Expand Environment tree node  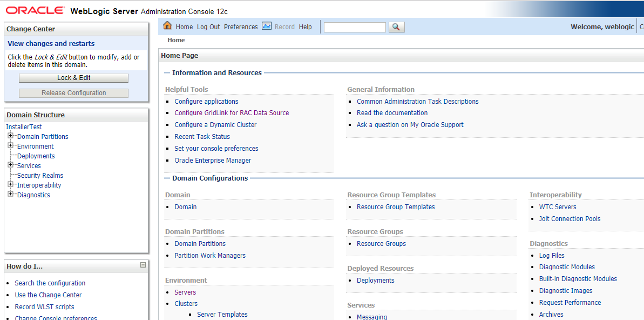10,145
